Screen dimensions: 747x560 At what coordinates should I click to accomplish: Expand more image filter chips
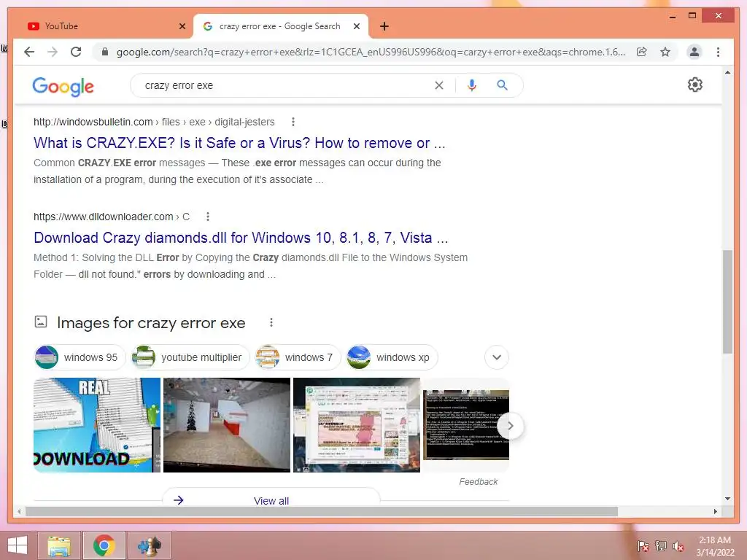tap(496, 357)
